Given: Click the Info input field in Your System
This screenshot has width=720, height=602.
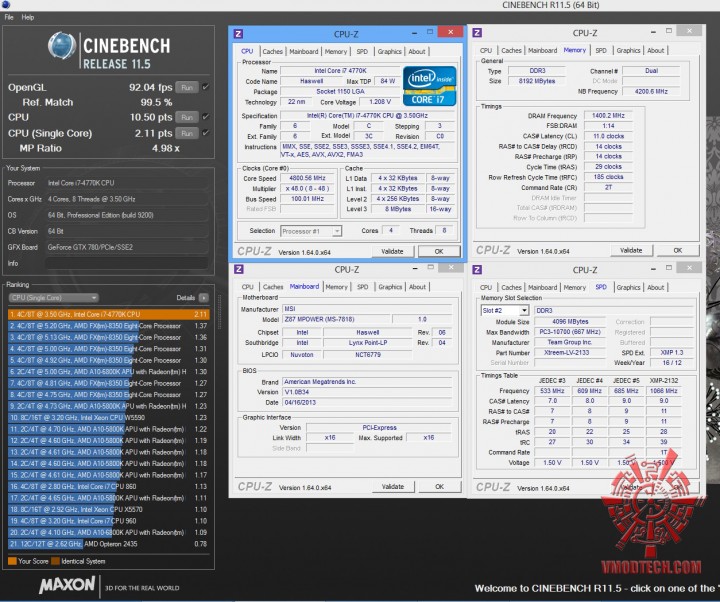Looking at the screenshot, I should pos(127,263).
